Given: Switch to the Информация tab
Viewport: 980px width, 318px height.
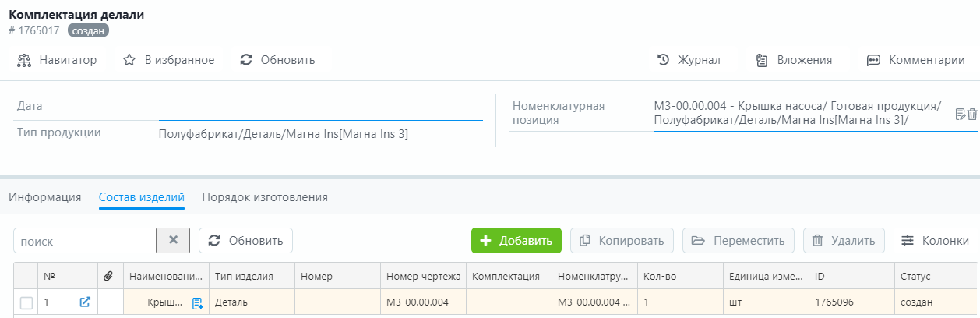Looking at the screenshot, I should point(45,197).
